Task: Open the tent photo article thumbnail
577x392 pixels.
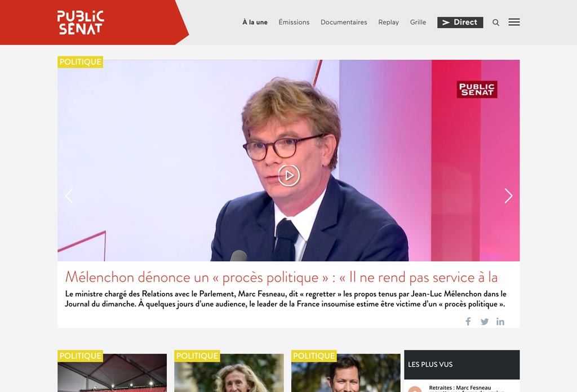Action: (x=112, y=373)
